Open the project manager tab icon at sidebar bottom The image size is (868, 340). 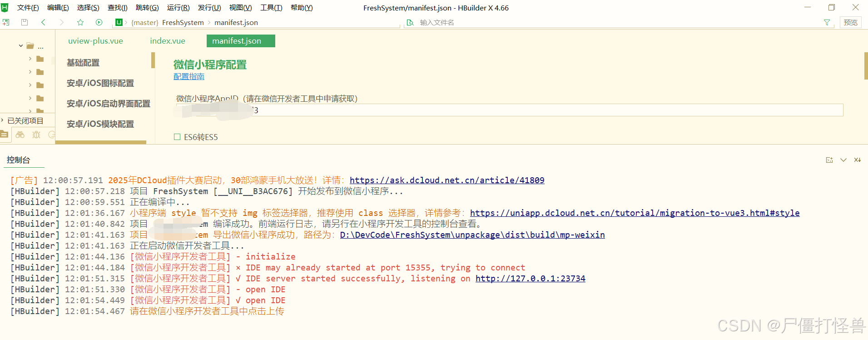pyautogui.click(x=4, y=135)
